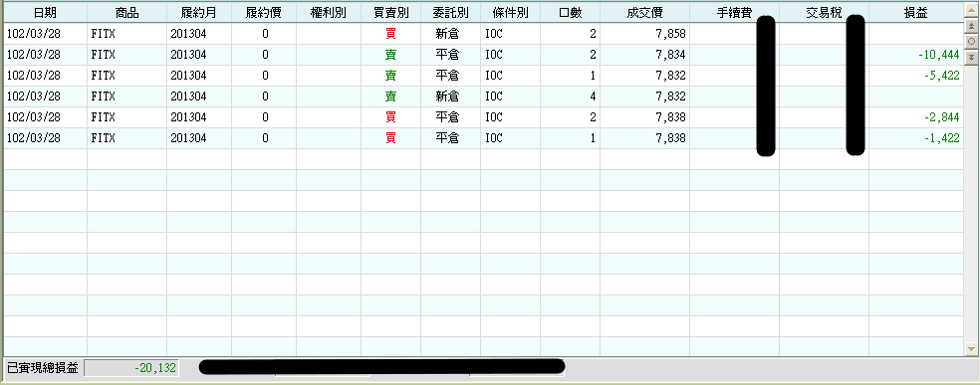The height and width of the screenshot is (385, 980).
Task: Sort by the 商品 column header
Action: (126, 13)
